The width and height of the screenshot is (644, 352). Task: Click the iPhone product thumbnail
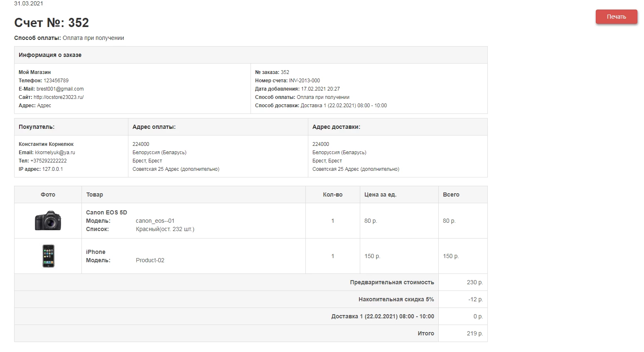click(x=48, y=256)
